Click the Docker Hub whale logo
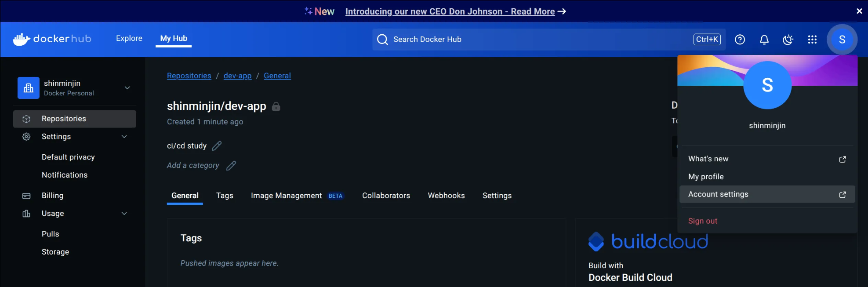 click(x=22, y=39)
